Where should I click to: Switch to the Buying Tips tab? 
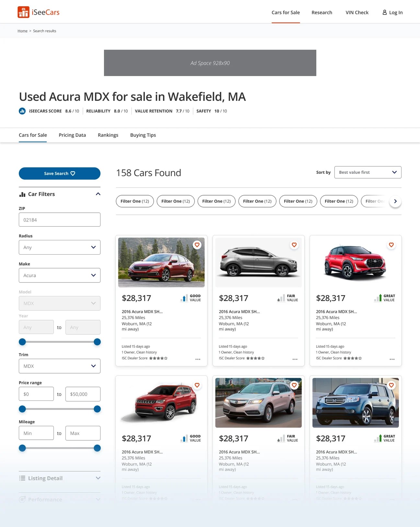point(143,135)
